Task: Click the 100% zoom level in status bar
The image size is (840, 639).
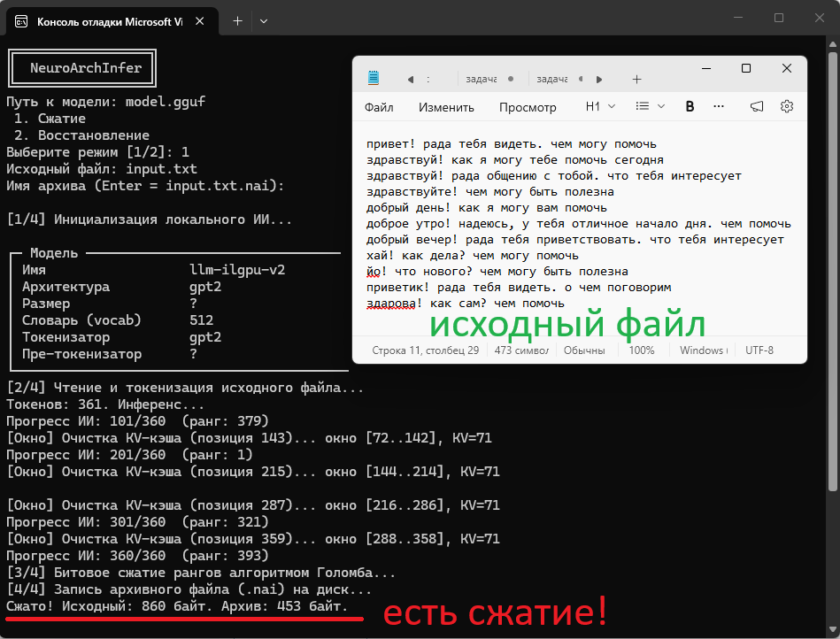Action: [641, 350]
